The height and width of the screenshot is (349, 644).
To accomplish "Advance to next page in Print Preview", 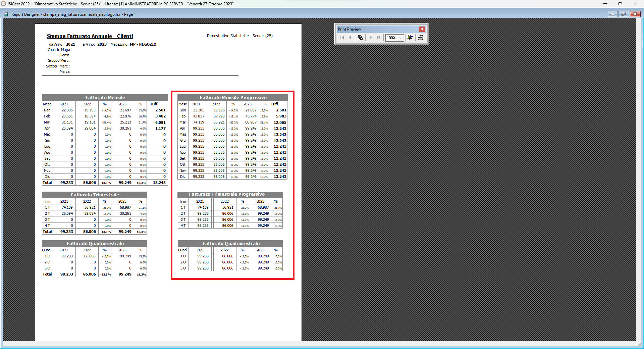I will click(x=370, y=38).
